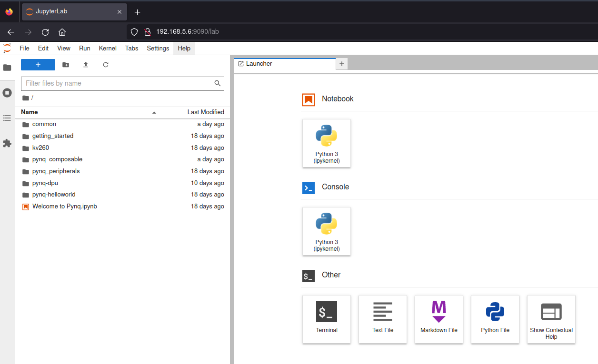Create a new Python File

495,319
